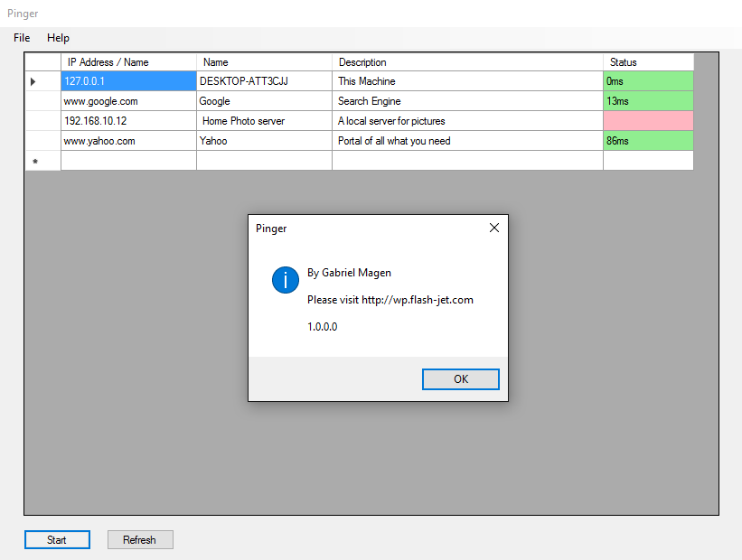Click the empty IP address cell in new row
This screenshot has width=742, height=560.
coord(128,161)
